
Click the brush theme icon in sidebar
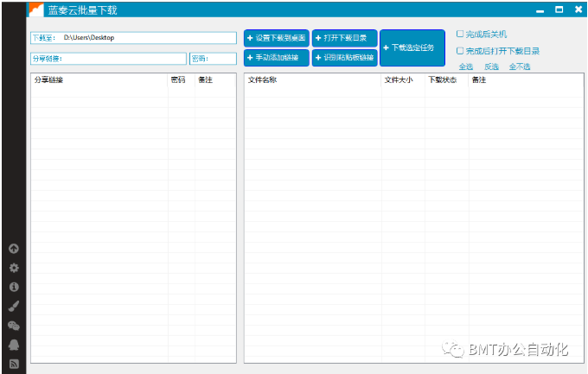[13, 306]
